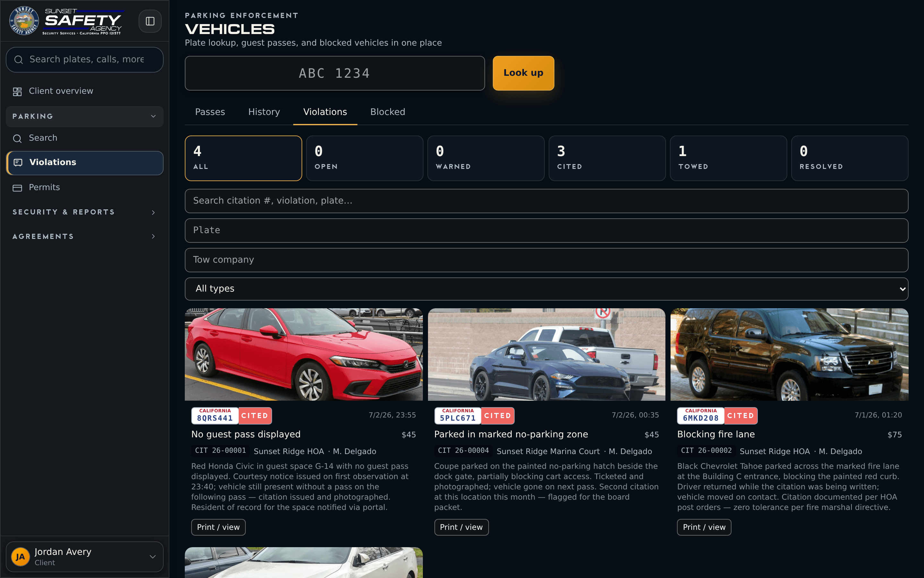Click the $75 fine amount

point(894,435)
